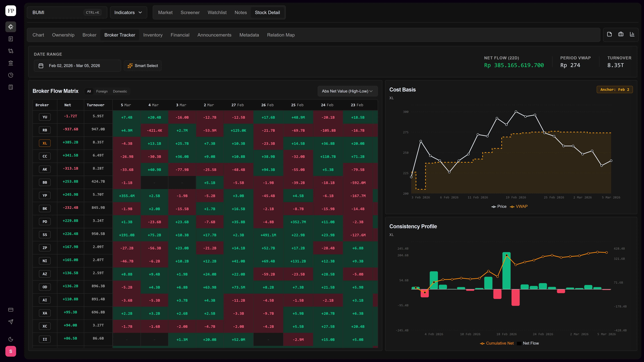
Task: Select the All broker filter
Action: click(89, 91)
